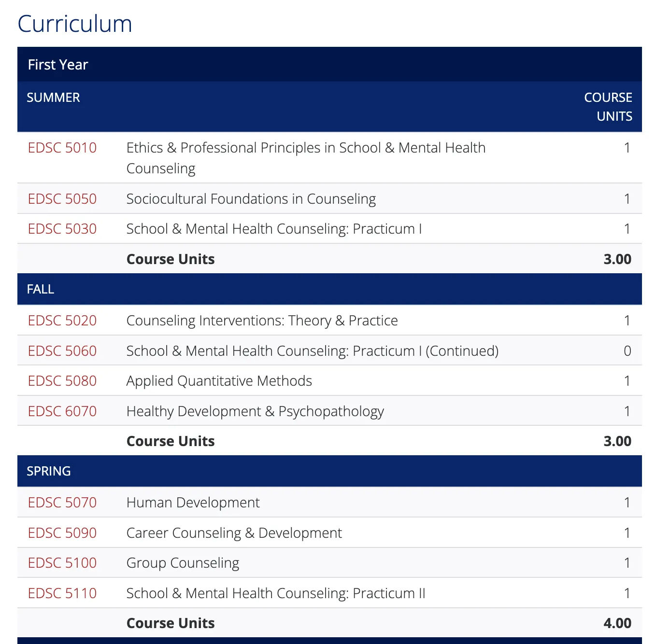Click the Group Counseling course title
The image size is (656, 644).
coord(183,563)
